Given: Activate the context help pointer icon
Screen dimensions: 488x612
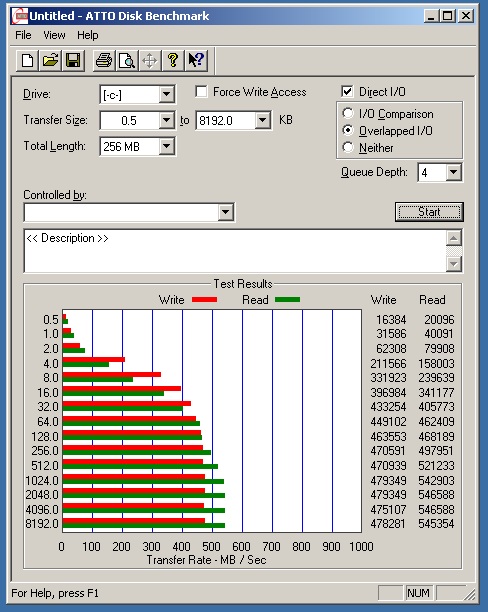Looking at the screenshot, I should (196, 60).
